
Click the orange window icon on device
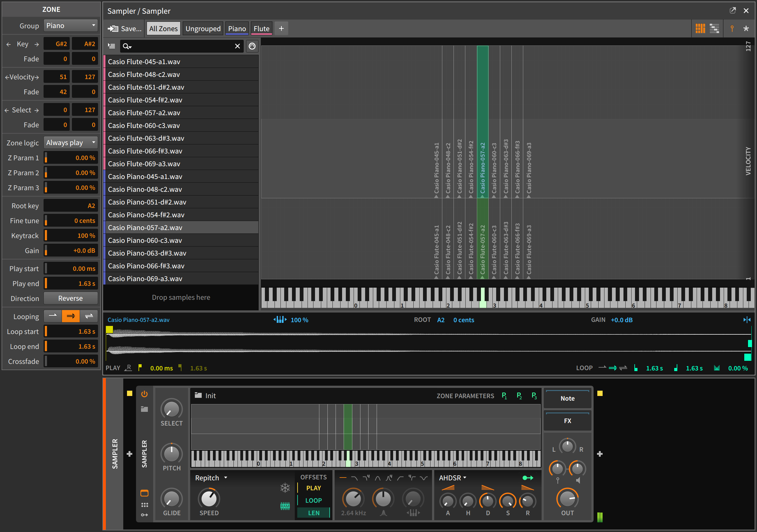[144, 493]
